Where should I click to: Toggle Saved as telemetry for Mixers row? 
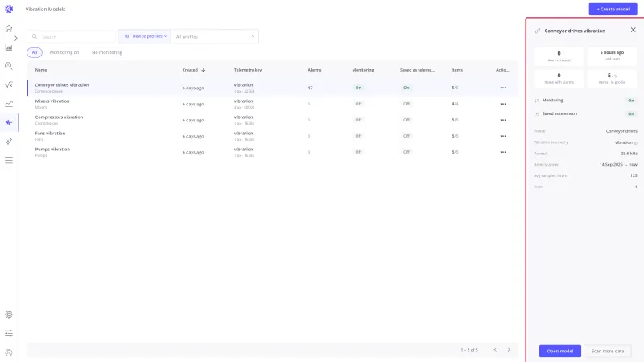pos(407,104)
